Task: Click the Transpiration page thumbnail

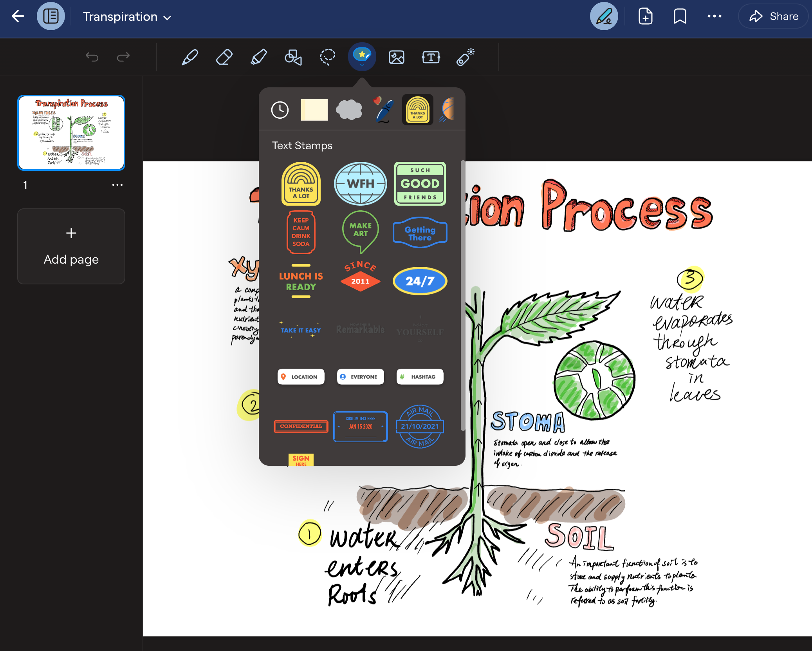Action: pyautogui.click(x=70, y=132)
